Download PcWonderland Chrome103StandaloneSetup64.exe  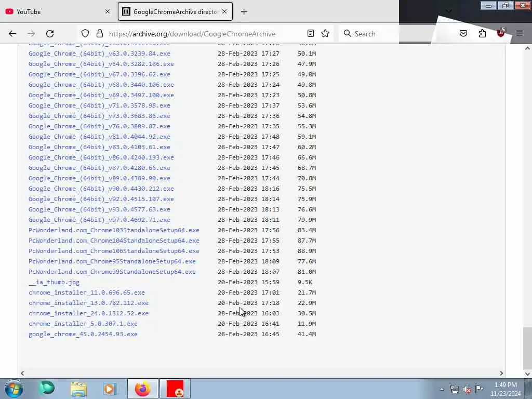click(114, 230)
